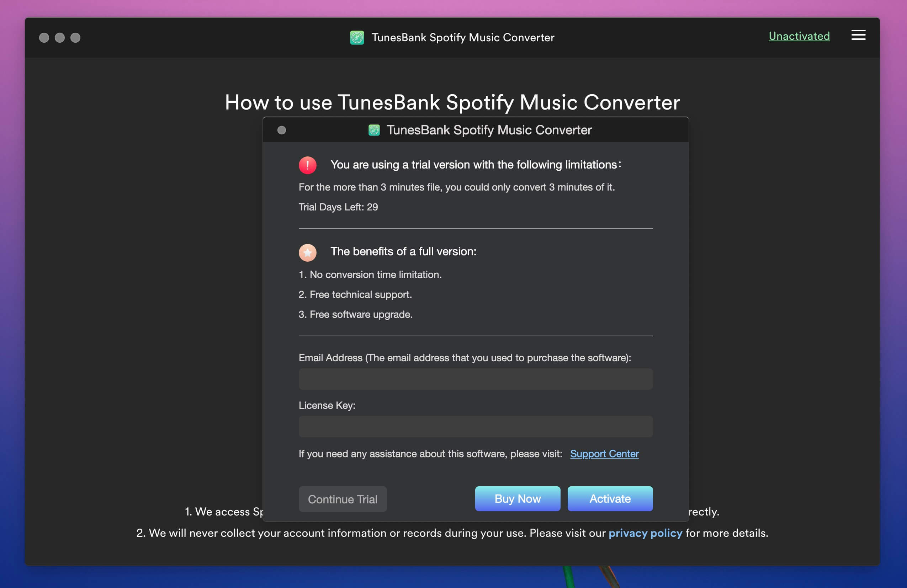Open the Support Center link

pos(604,454)
